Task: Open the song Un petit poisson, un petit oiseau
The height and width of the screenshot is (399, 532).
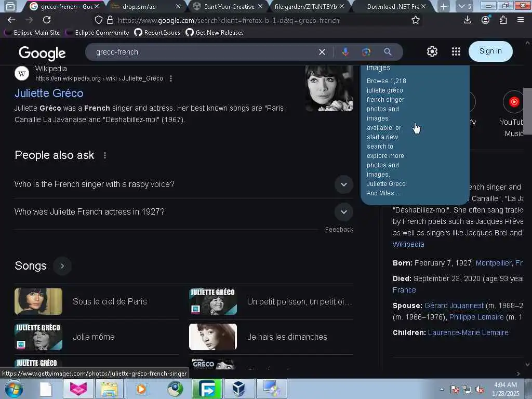Action: click(271, 302)
